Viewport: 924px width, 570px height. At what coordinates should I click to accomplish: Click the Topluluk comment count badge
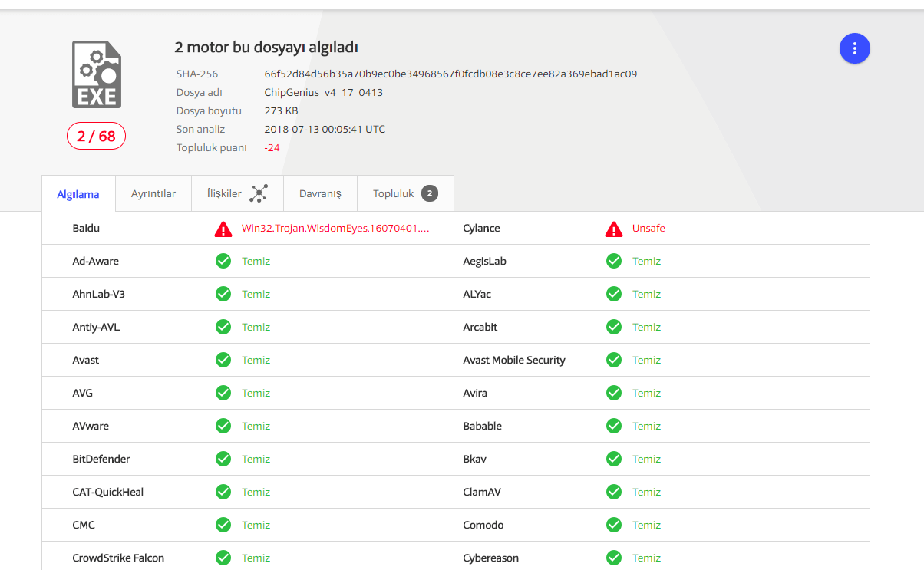[430, 193]
